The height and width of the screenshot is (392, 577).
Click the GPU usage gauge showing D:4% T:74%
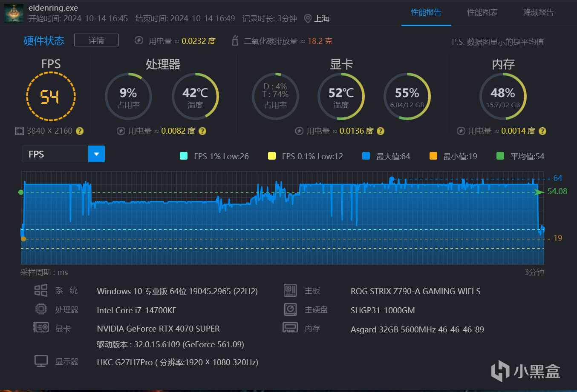click(275, 97)
